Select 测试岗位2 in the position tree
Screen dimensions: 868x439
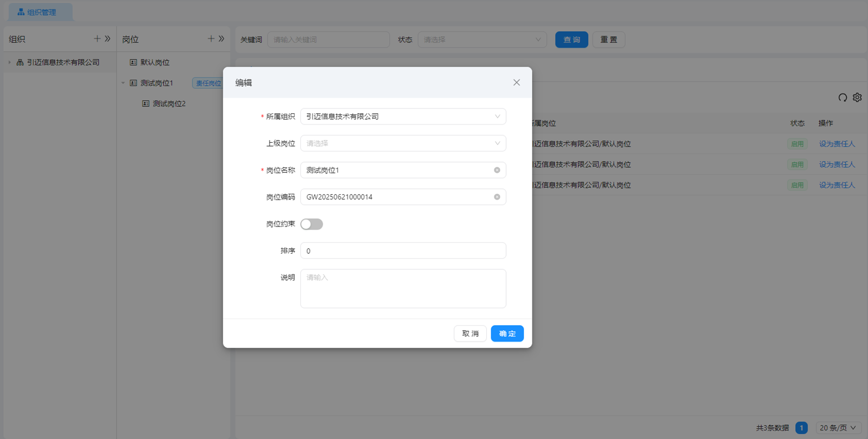pyautogui.click(x=168, y=104)
